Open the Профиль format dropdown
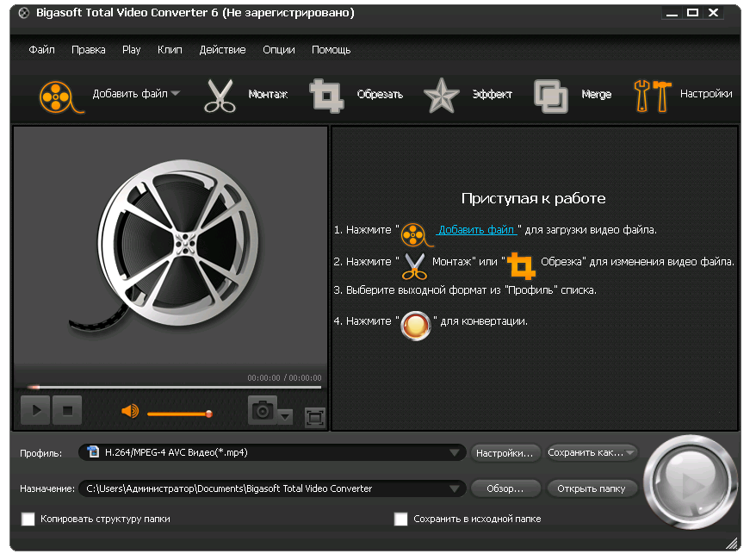This screenshot has width=756, height=560. click(x=454, y=452)
